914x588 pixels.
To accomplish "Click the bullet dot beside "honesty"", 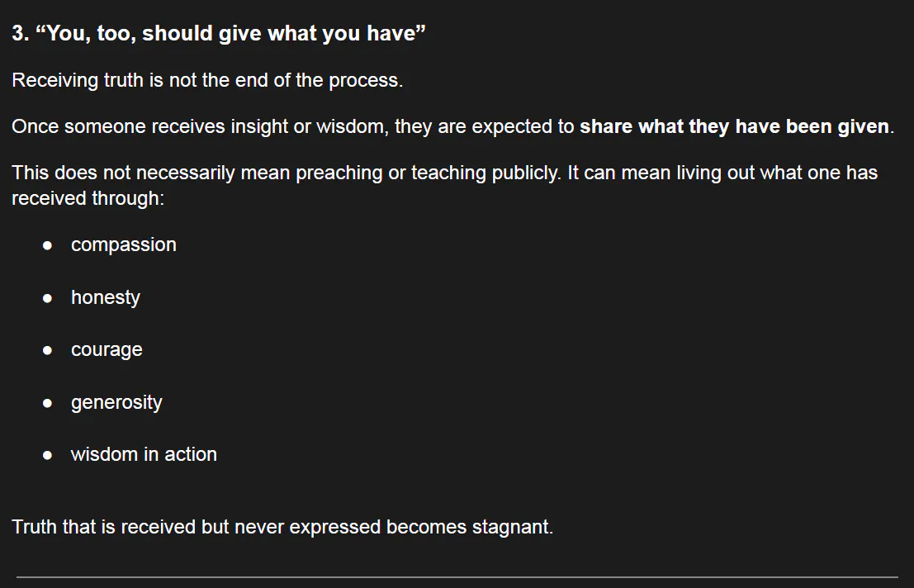I will click(48, 298).
